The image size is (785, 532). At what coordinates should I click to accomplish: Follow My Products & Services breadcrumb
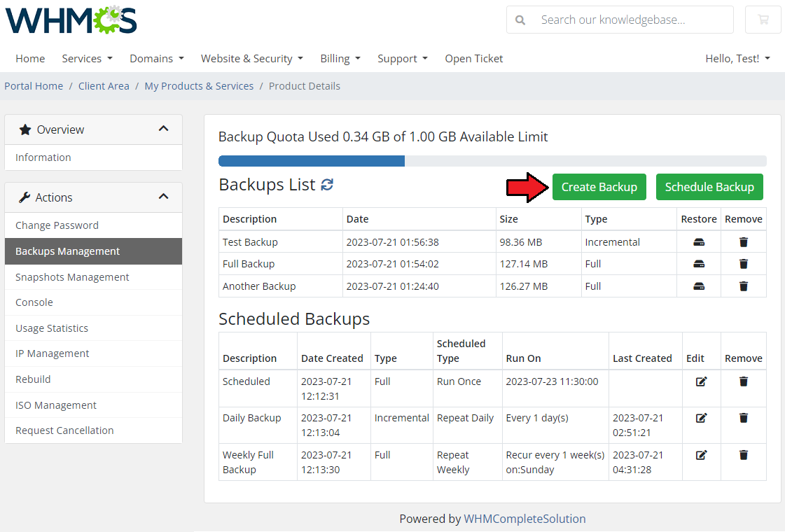pyautogui.click(x=200, y=86)
